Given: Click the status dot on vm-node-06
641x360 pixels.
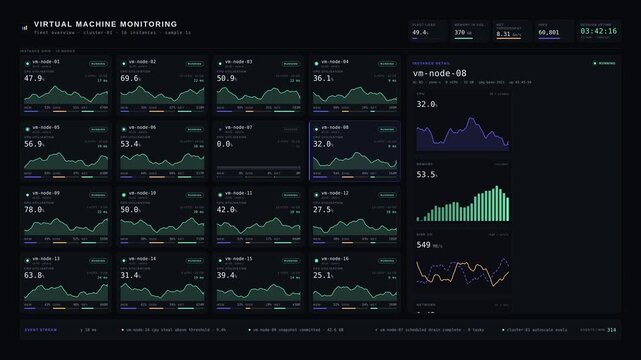Looking at the screenshot, I should pos(124,130).
